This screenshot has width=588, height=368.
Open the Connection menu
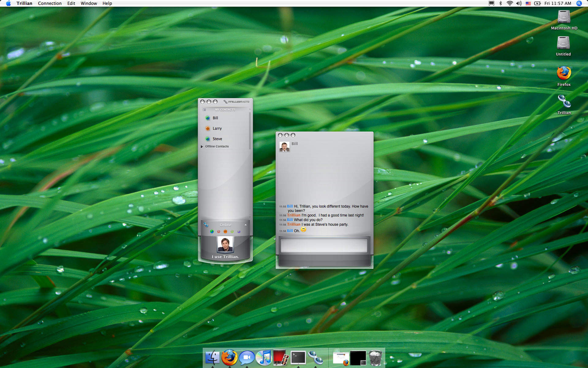(50, 3)
